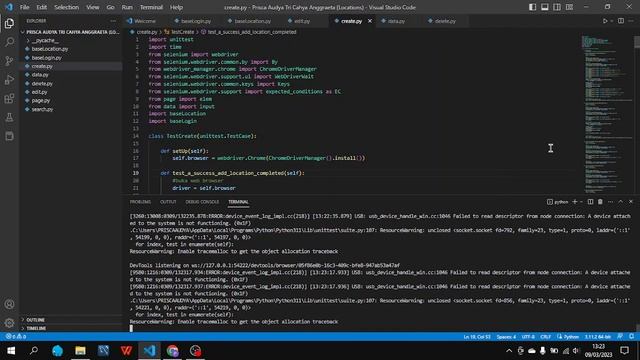Open search.py in the Explorer
Screen dimensions: 640x360
(x=42, y=109)
